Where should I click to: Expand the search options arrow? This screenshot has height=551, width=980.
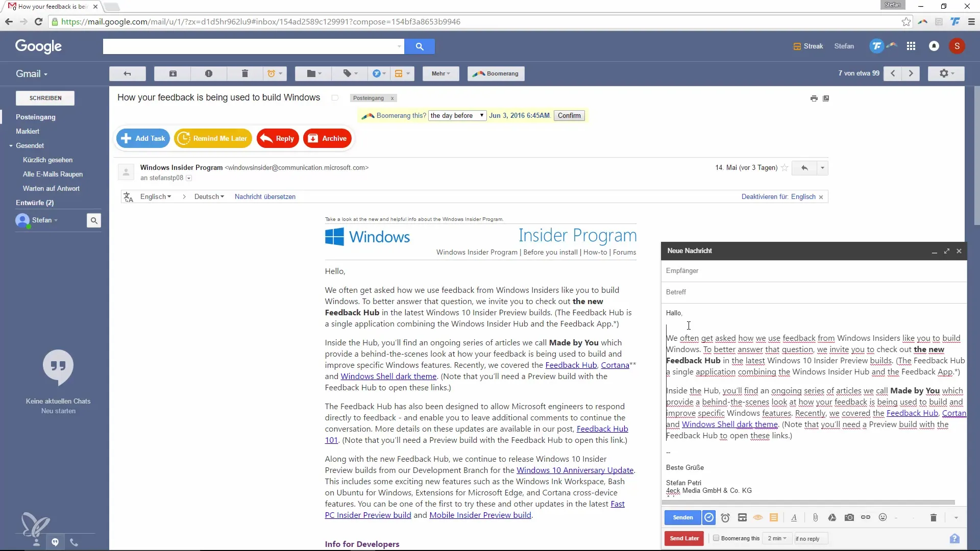pos(399,46)
